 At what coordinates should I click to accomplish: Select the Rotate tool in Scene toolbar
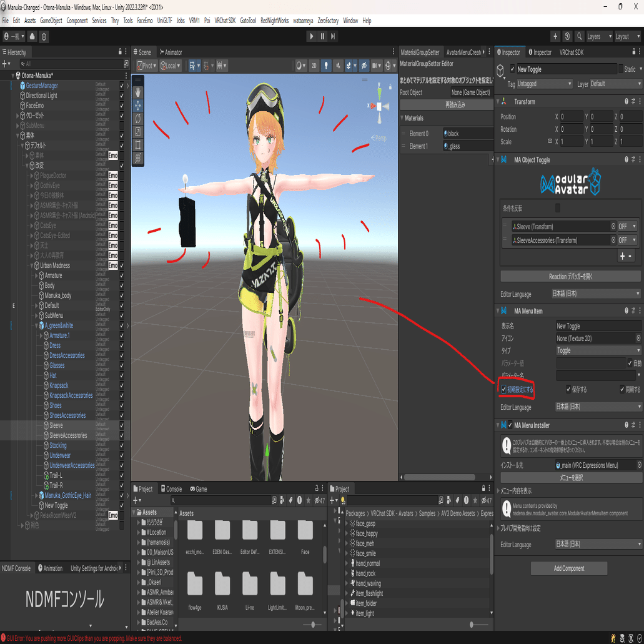point(137,118)
